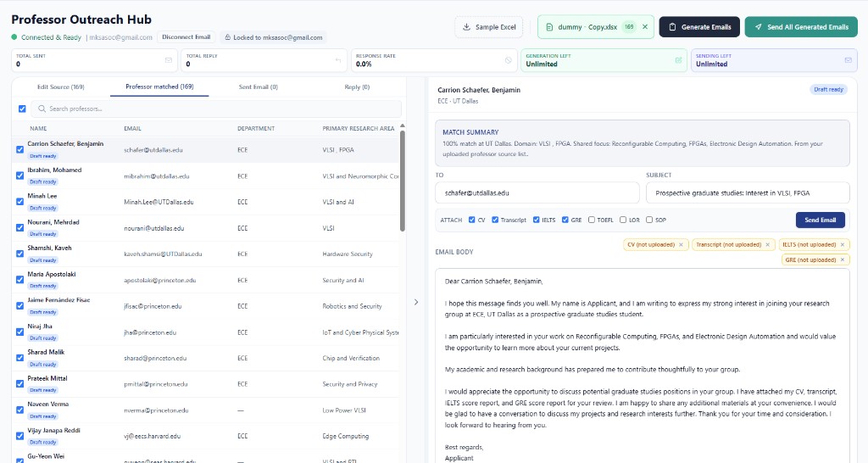Remove the Transcript (not uploaded) tag
Screen dimensions: 868x463
768,244
